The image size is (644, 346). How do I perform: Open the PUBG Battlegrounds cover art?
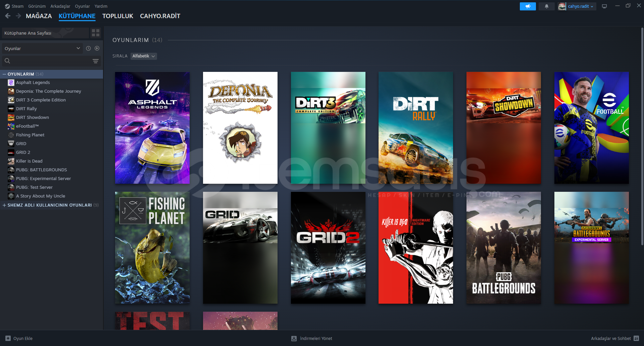click(504, 248)
